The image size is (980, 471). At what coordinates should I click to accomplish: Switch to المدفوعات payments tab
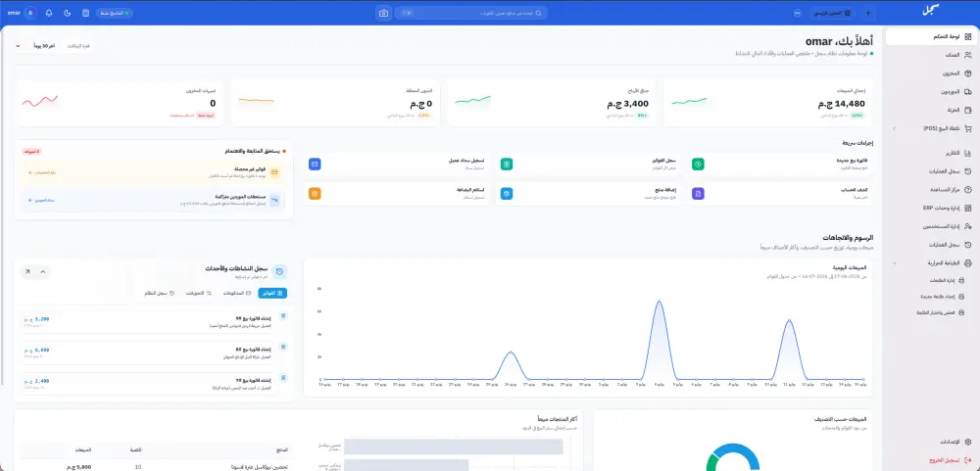[237, 293]
